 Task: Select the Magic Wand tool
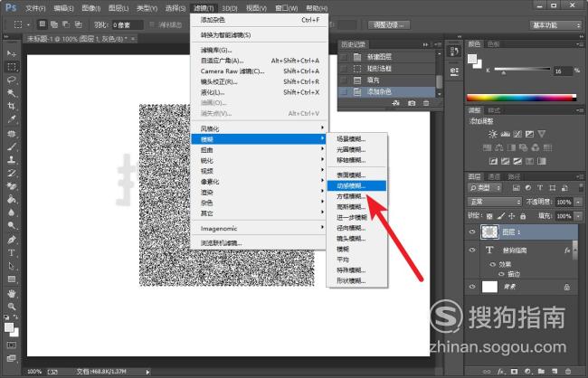click(x=12, y=93)
